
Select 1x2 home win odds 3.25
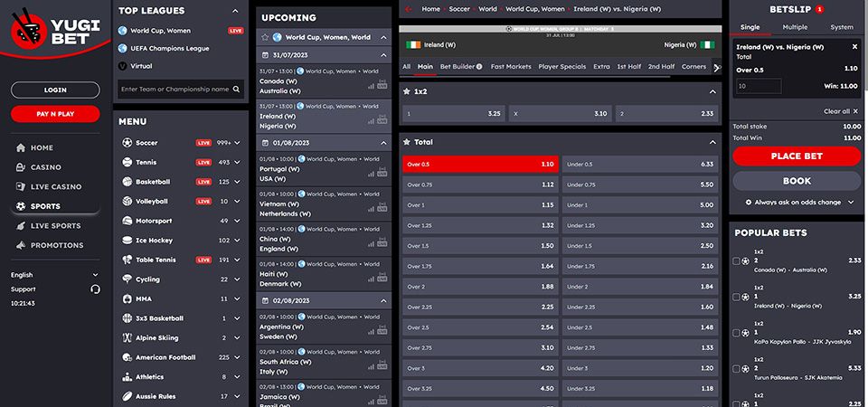[x=453, y=114]
